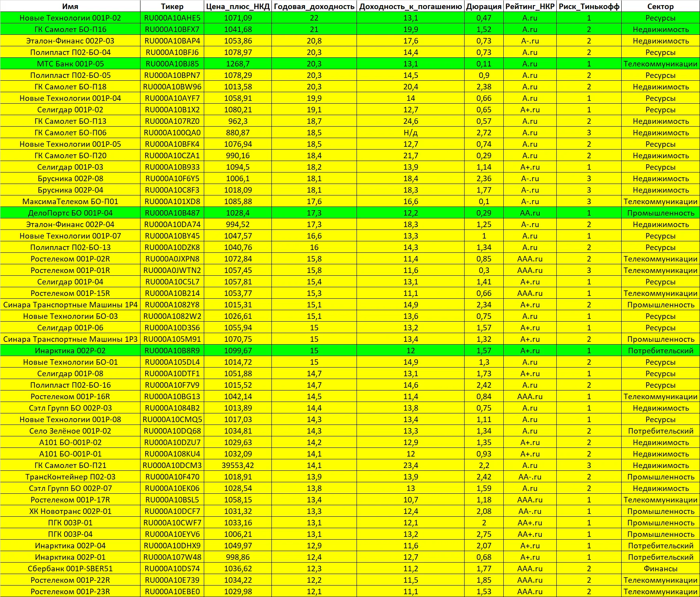Click the "Цена_плюс_НКД" header cell
Viewport: 700px width, 597px height.
(x=238, y=6)
